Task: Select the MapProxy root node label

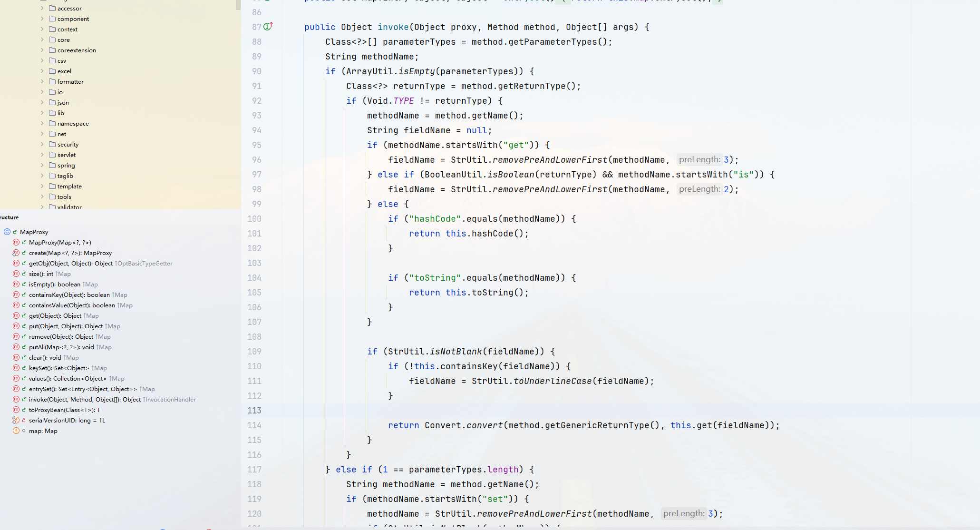Action: (34, 232)
